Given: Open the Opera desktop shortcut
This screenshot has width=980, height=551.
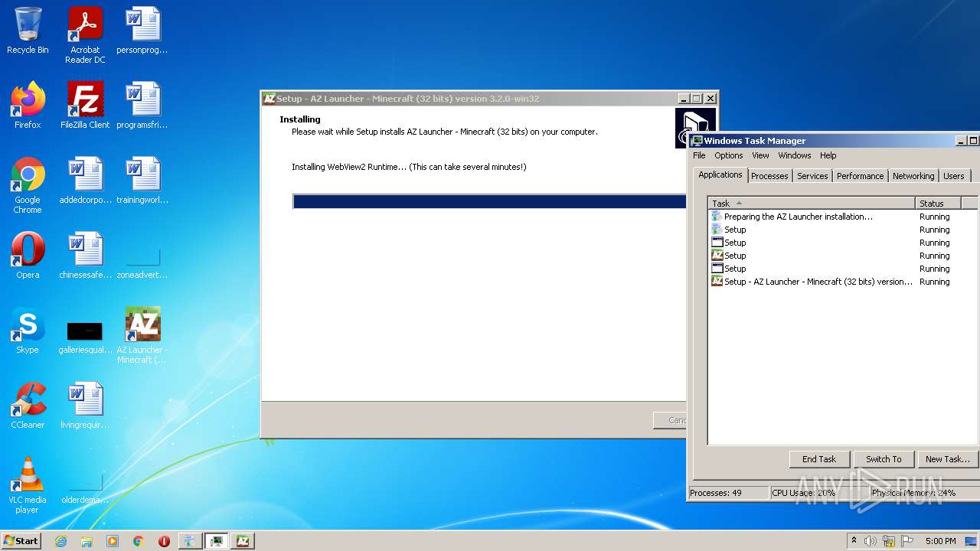Looking at the screenshot, I should (28, 256).
